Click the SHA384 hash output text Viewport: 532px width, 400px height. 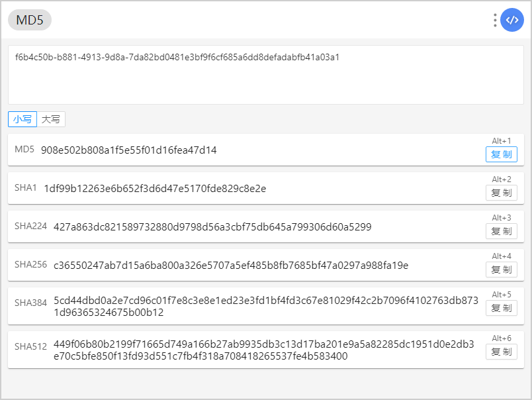click(266, 306)
